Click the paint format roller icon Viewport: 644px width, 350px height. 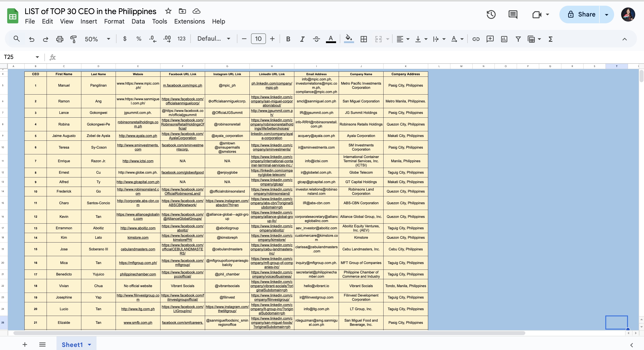[x=73, y=39]
